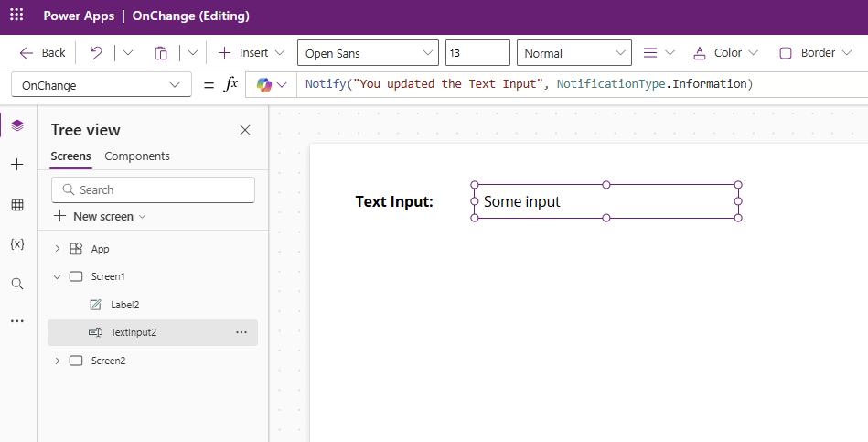Expand the Screen2 tree node
This screenshot has height=442, width=868.
[x=57, y=361]
